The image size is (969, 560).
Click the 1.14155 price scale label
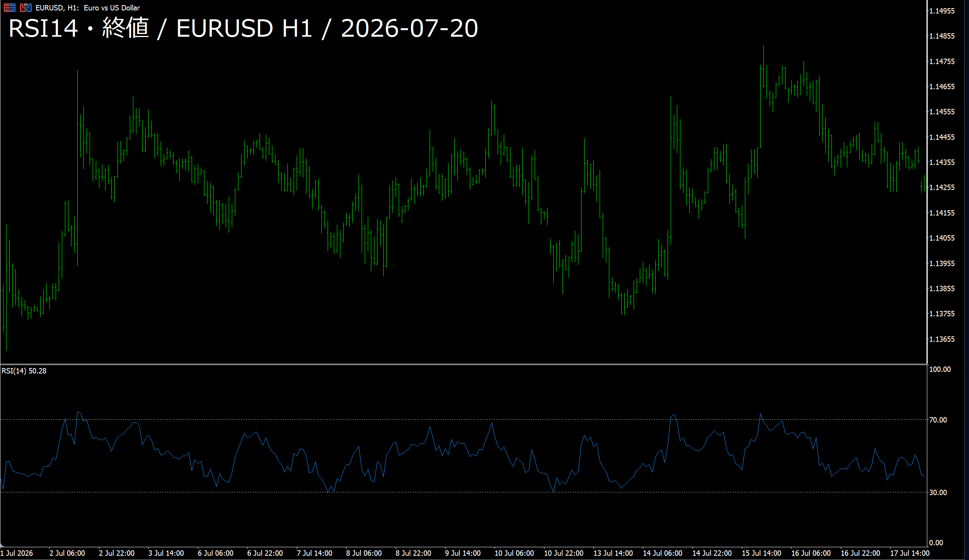[x=942, y=213]
